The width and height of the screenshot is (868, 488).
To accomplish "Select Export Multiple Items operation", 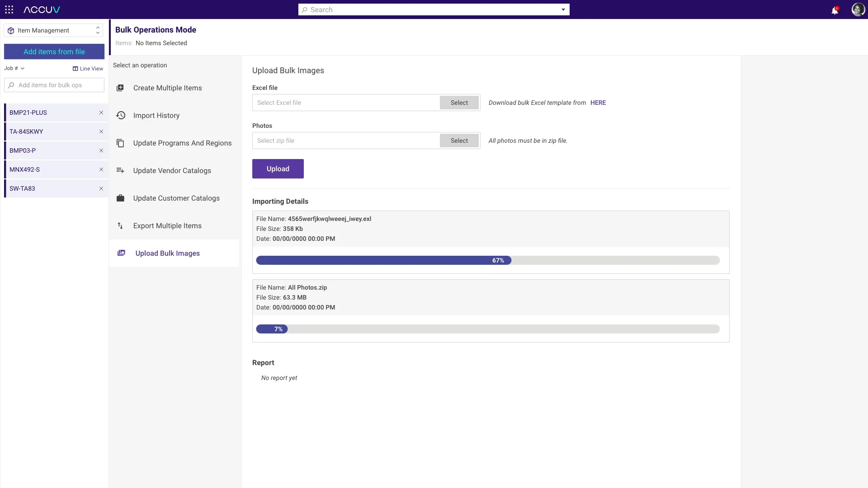I will pos(174,226).
